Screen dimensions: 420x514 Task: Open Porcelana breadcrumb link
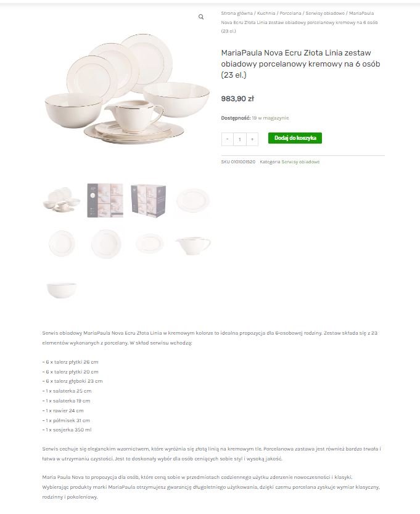290,13
